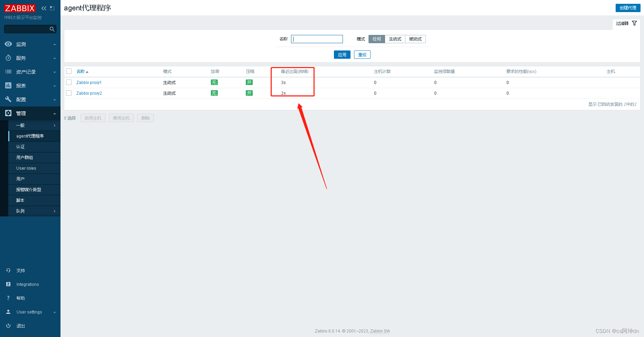
Task: Click the 重设 filter button
Action: point(362,55)
